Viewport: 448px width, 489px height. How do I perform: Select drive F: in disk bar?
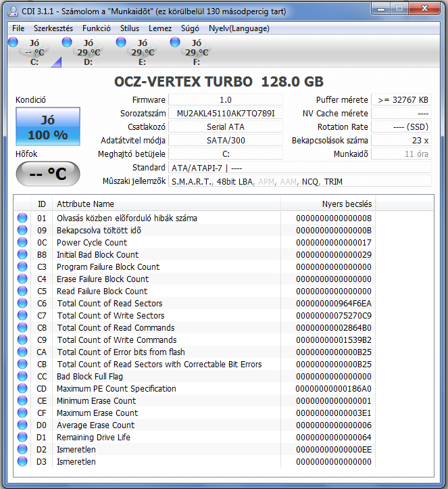196,52
